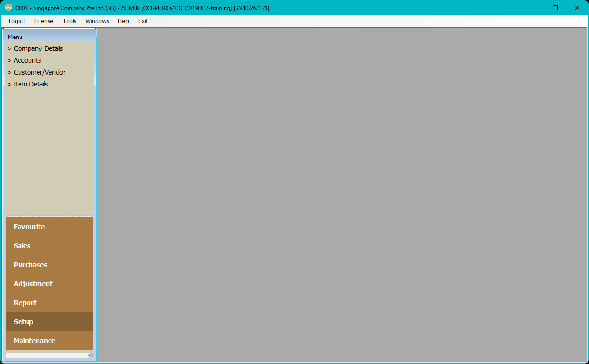Open the Windows menu

pyautogui.click(x=97, y=21)
